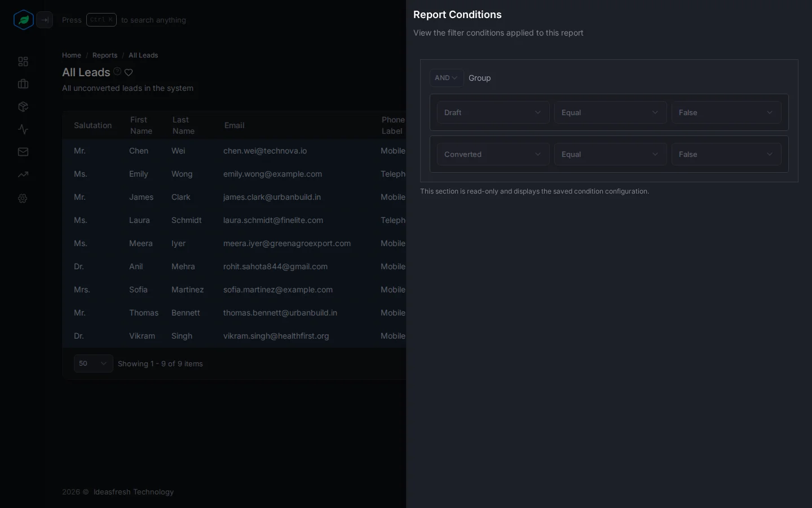Select email chen.wei@technova.io
The image size is (812, 508).
point(265,151)
